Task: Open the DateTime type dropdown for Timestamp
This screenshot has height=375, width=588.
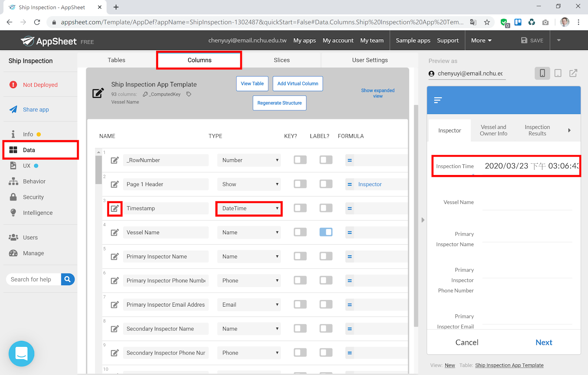Action: coord(249,208)
